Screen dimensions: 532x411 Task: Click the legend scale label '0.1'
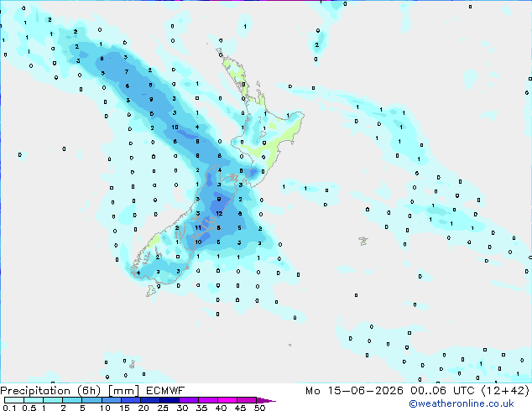tap(9, 408)
